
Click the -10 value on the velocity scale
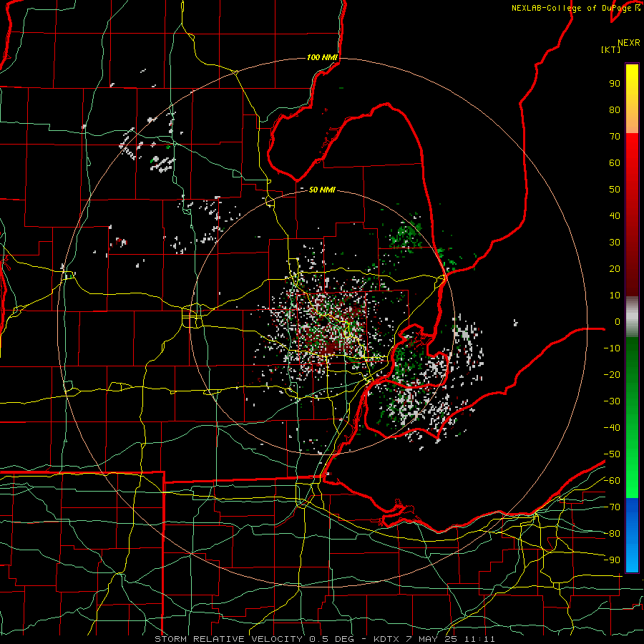coord(612,348)
